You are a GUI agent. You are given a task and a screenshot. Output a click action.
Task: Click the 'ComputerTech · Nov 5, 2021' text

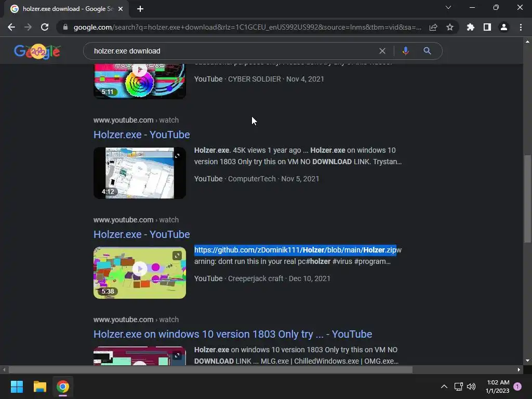273,179
